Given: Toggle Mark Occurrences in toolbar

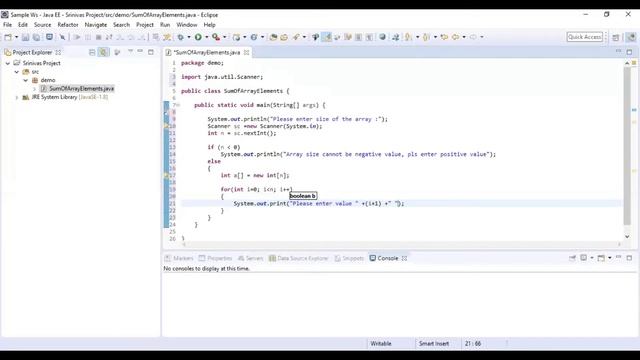Looking at the screenshot, I should (x=327, y=37).
